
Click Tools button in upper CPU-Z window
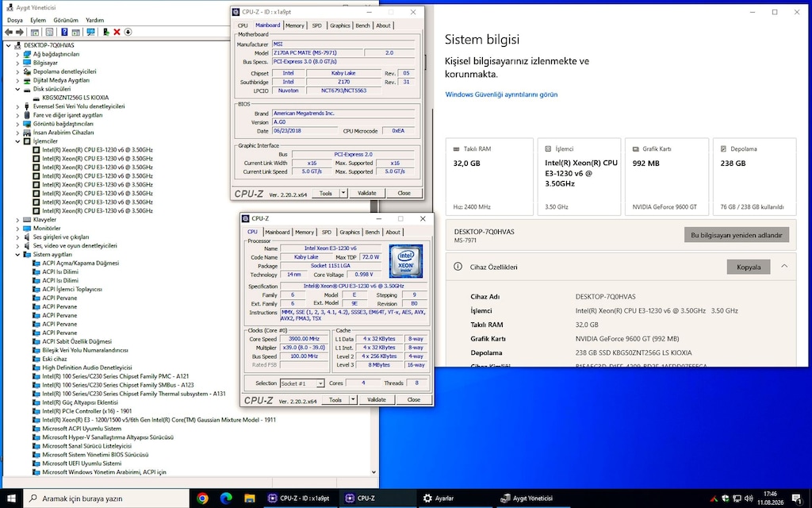tap(326, 193)
